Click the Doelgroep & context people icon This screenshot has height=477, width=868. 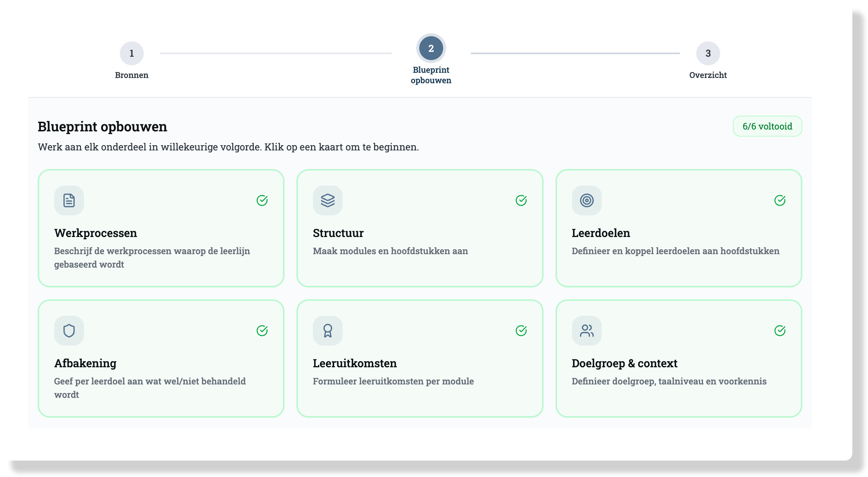[587, 331]
